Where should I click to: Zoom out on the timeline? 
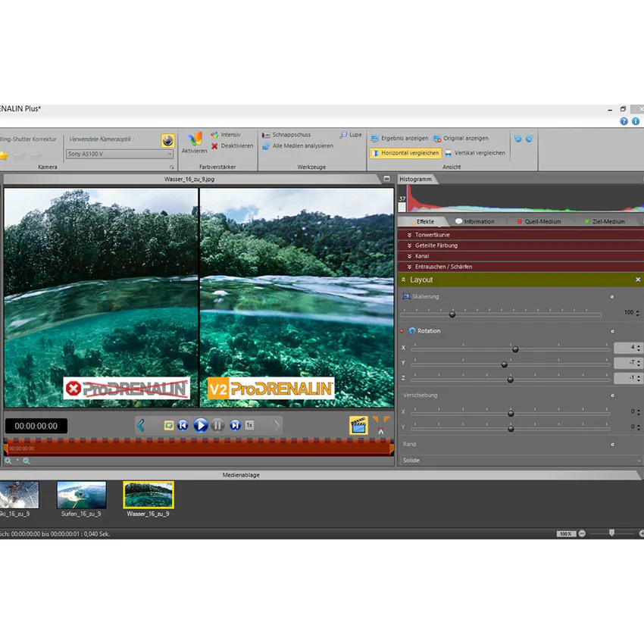27,461
